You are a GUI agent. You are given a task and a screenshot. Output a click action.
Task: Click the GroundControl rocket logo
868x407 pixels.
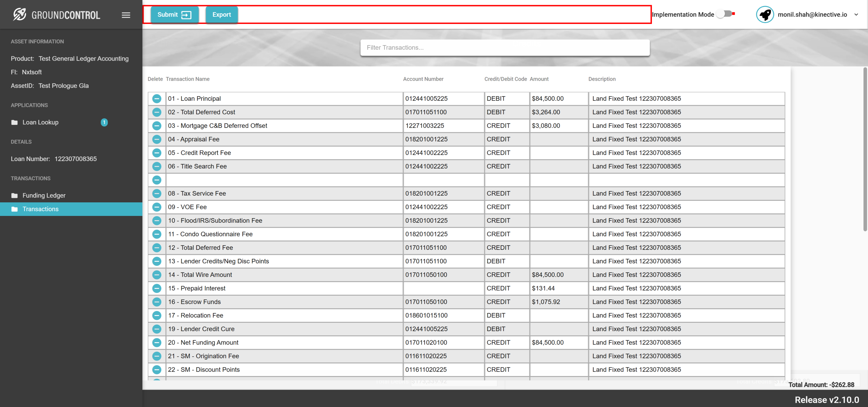20,15
